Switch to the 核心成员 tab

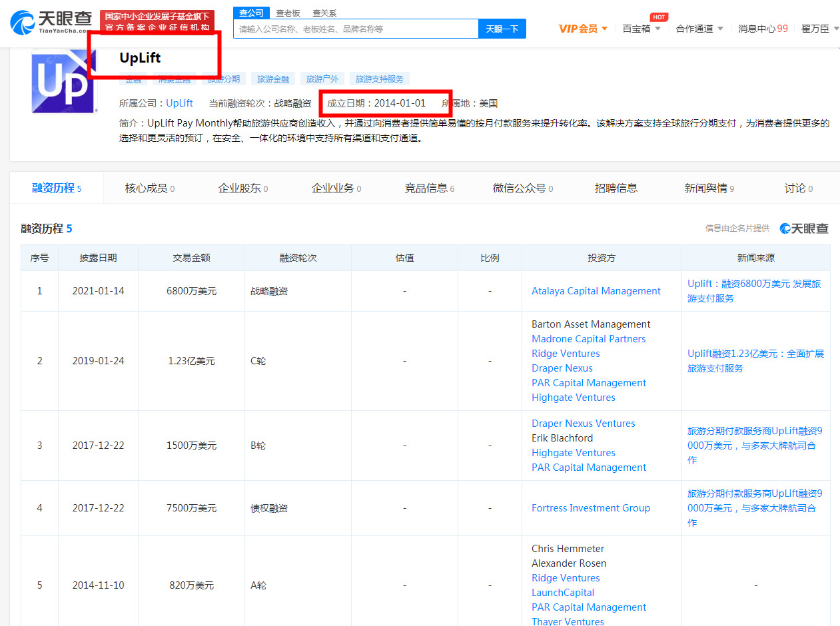click(x=150, y=188)
